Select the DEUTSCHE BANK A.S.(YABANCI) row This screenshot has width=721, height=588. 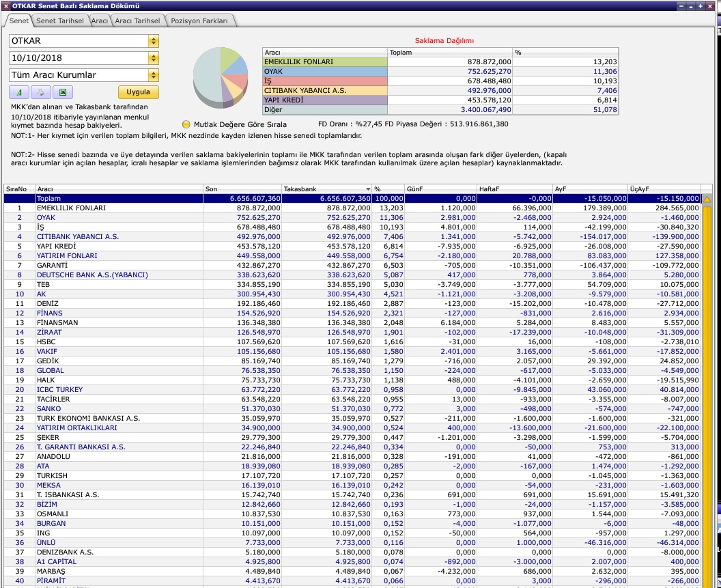(352, 275)
